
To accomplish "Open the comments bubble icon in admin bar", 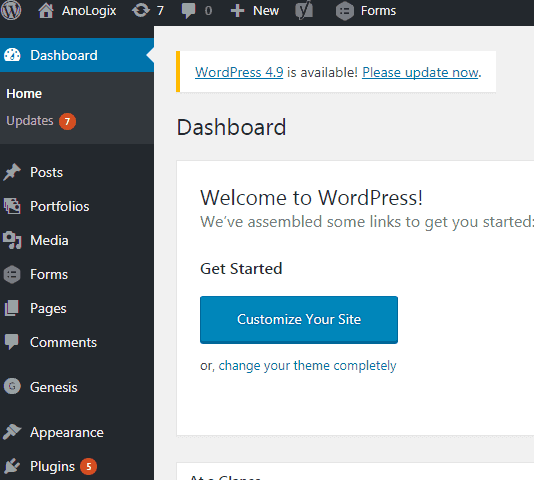I will [x=188, y=11].
